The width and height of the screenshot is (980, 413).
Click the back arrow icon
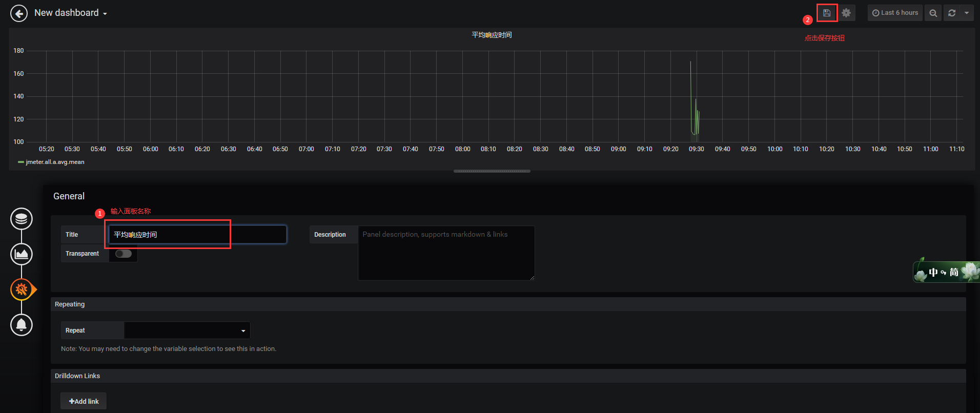tap(19, 13)
